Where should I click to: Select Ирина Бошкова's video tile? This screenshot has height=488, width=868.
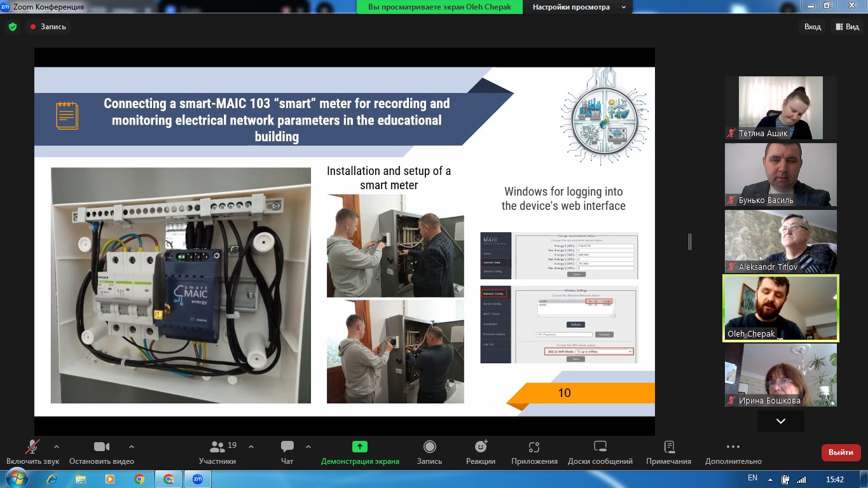pos(781,375)
